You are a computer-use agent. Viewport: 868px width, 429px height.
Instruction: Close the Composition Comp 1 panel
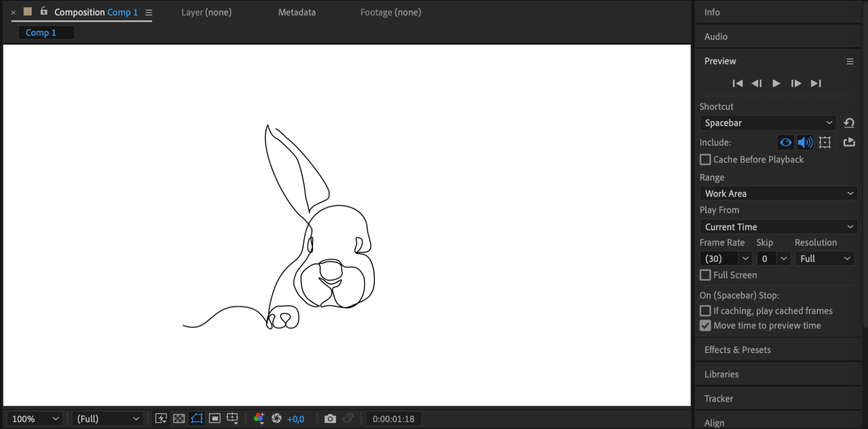(x=13, y=13)
